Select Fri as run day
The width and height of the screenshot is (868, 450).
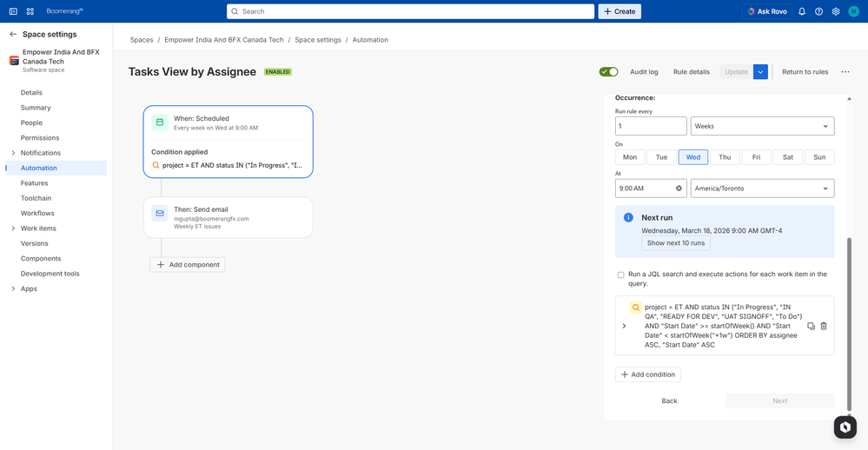click(x=756, y=157)
